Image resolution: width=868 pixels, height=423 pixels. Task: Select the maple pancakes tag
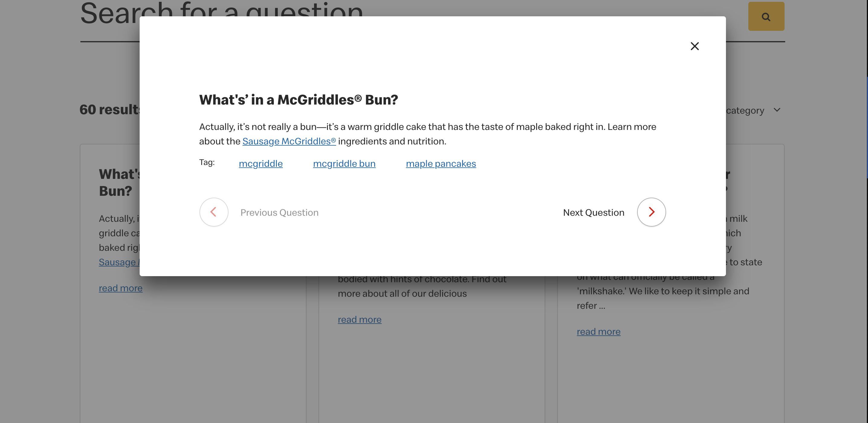441,164
